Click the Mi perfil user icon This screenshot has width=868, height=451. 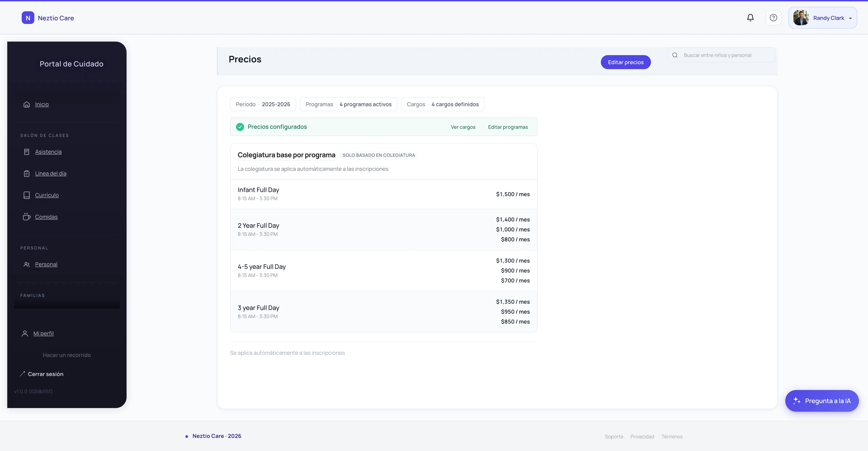tap(25, 334)
